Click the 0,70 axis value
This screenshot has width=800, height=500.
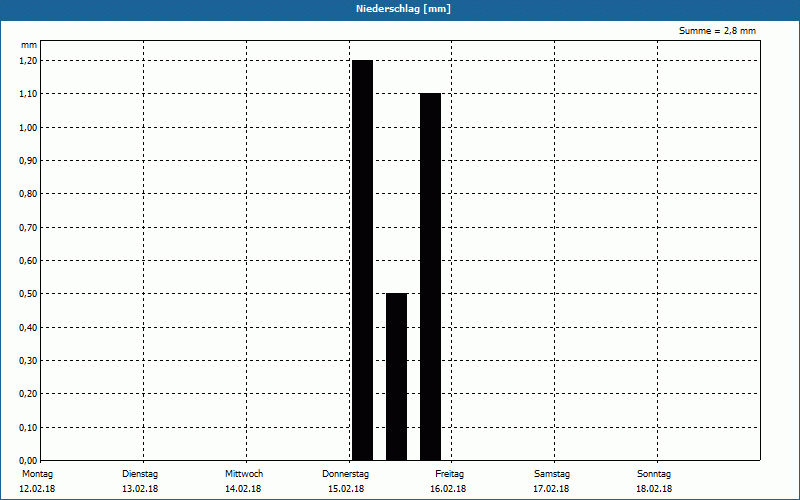pyautogui.click(x=28, y=228)
